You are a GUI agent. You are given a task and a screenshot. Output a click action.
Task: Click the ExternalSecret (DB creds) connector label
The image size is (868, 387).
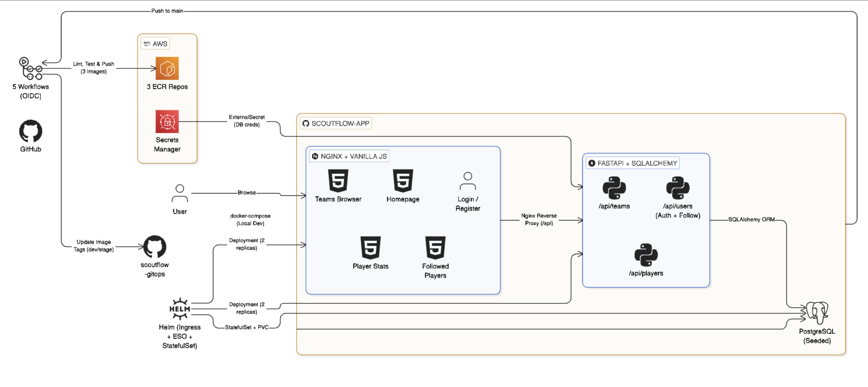pyautogui.click(x=246, y=121)
